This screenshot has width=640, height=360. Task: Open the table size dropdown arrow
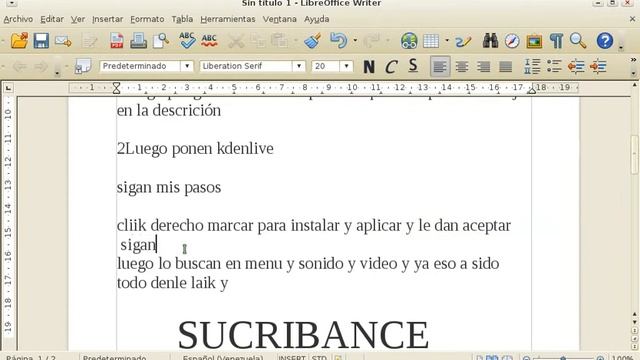point(447,40)
